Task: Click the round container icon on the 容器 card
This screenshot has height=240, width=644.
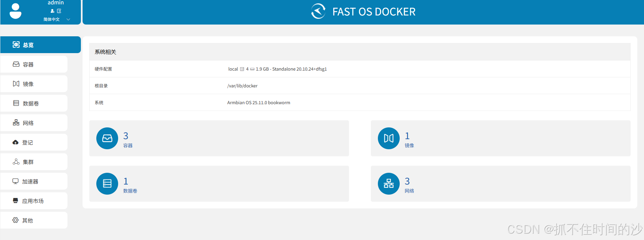Action: tap(107, 138)
